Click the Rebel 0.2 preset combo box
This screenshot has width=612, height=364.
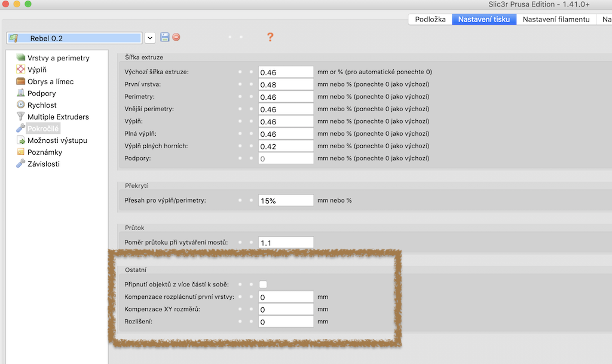click(x=75, y=38)
